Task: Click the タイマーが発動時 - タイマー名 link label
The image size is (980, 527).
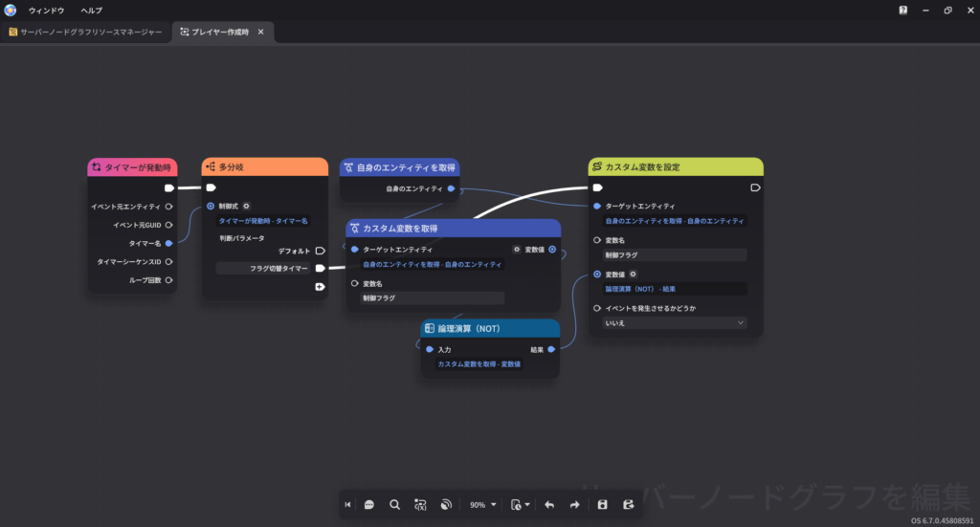Action: pos(263,221)
